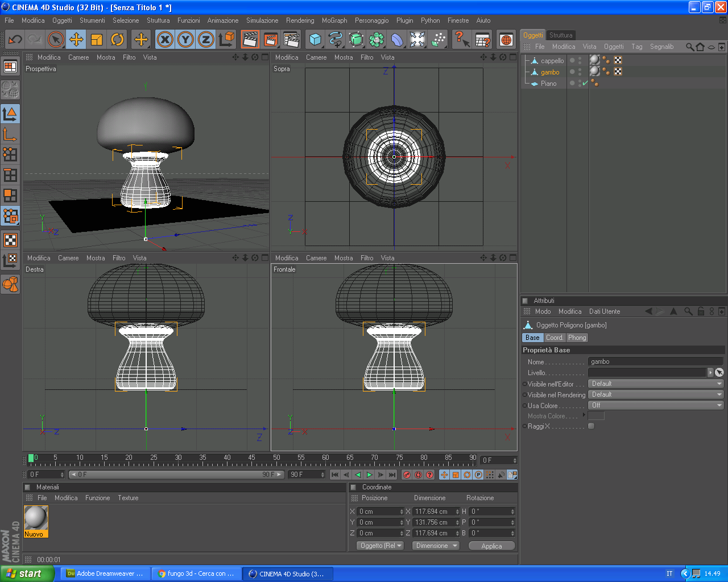The height and width of the screenshot is (582, 728).
Task: Select the Live Selection tool
Action: (55, 39)
